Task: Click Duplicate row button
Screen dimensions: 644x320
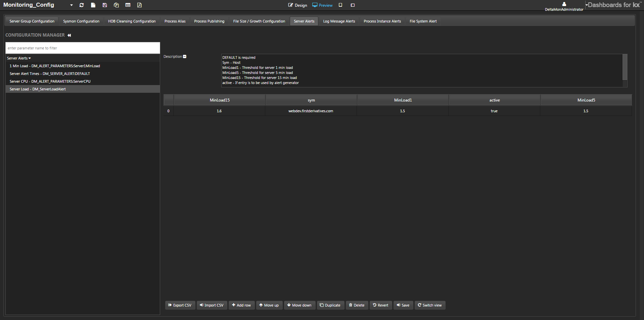Action: point(330,305)
